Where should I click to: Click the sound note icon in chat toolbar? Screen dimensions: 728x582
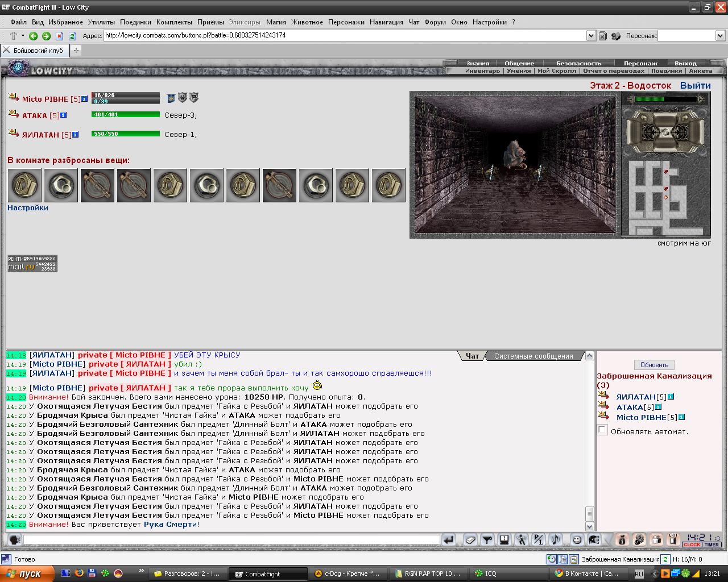pos(555,540)
